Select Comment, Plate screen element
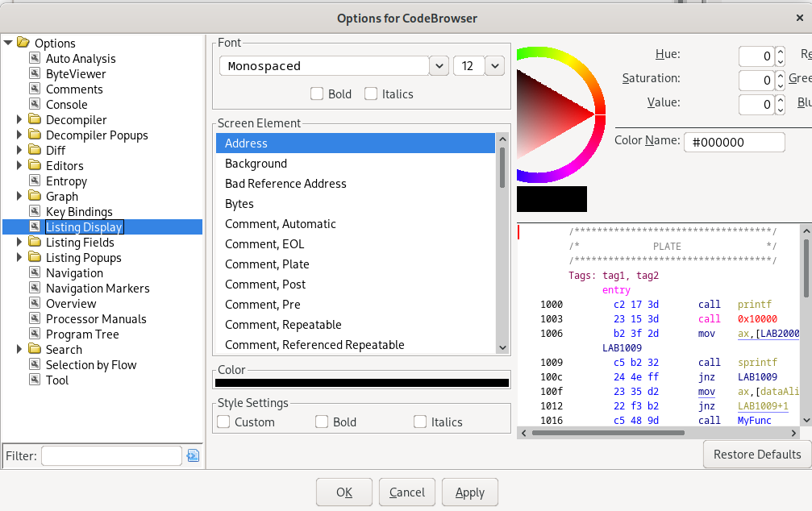The image size is (812, 511). click(356, 264)
